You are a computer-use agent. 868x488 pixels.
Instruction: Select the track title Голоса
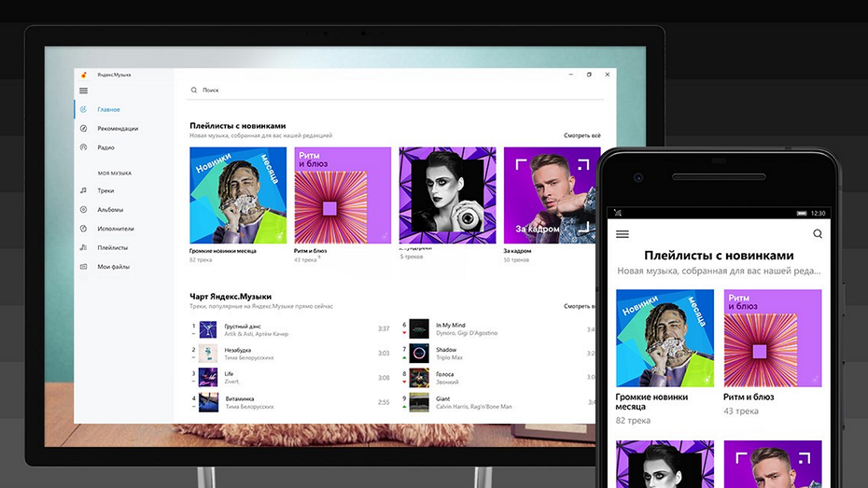point(445,374)
